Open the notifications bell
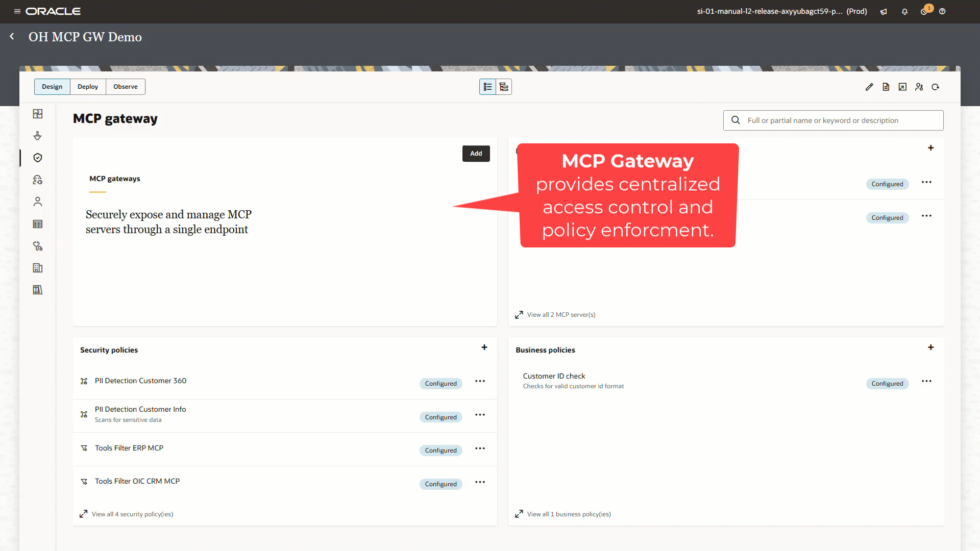 tap(904, 12)
